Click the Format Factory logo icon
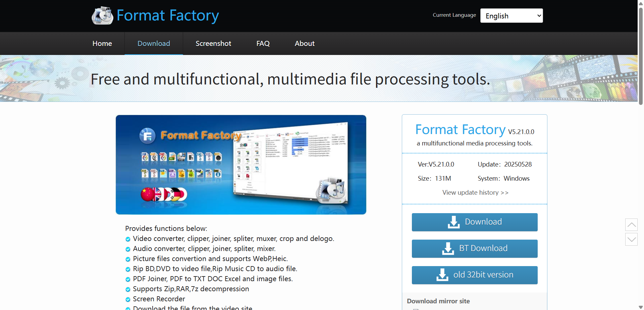This screenshot has height=310, width=644. [103, 15]
